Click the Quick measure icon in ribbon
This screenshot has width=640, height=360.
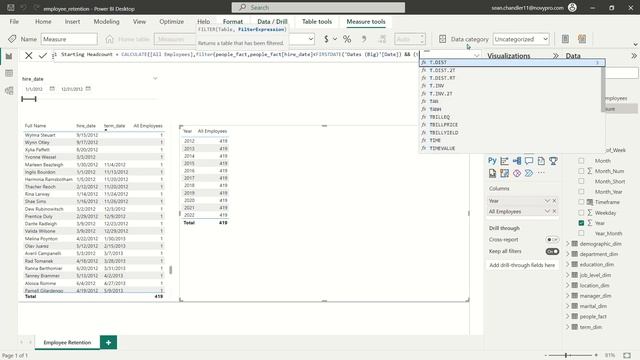point(582,39)
